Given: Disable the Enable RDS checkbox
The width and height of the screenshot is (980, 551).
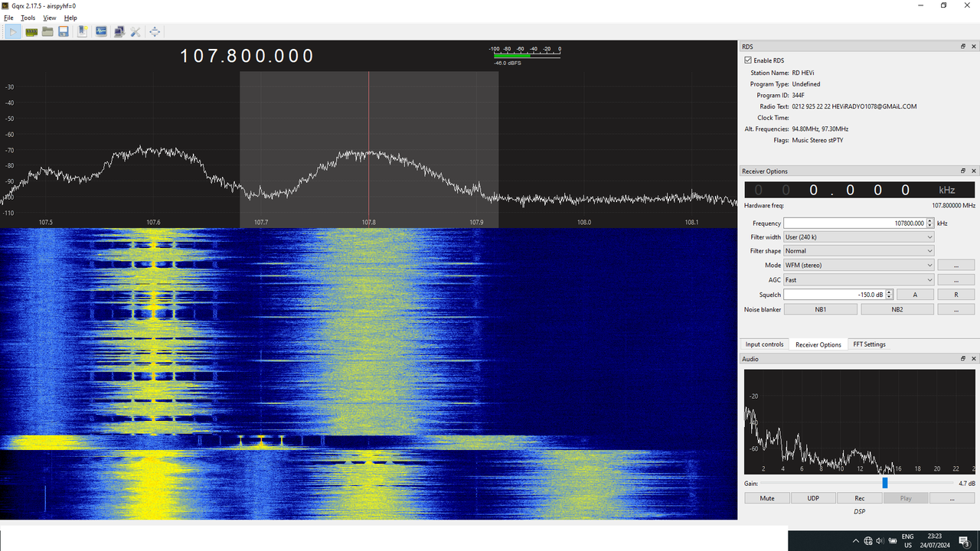Looking at the screenshot, I should (x=748, y=60).
